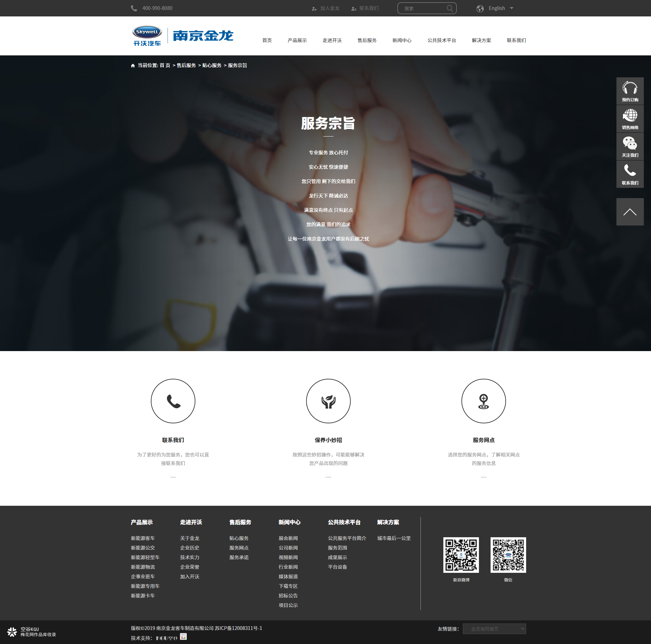Image resolution: width=651 pixels, height=644 pixels.
Task: Click the footer link 新能源卡车
Action: 143,596
